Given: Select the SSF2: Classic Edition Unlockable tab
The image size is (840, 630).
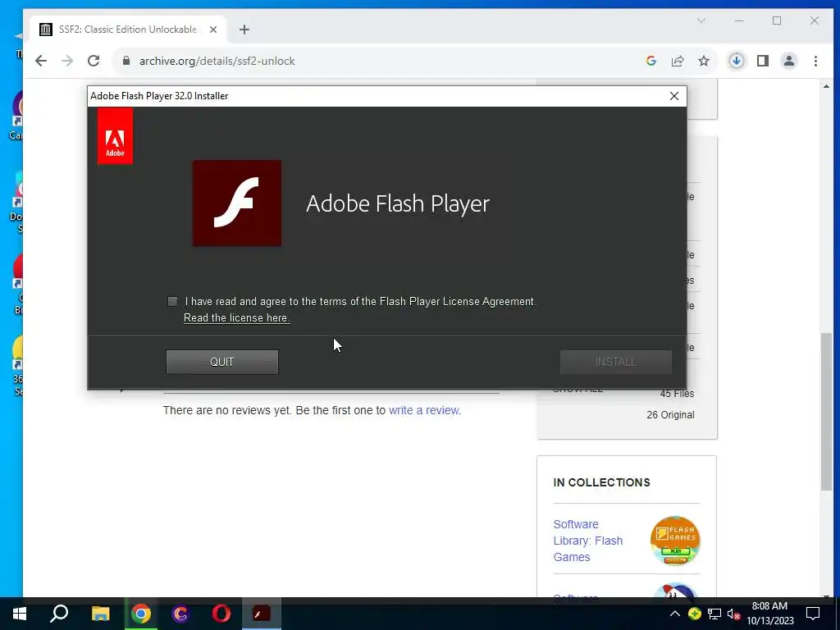Looking at the screenshot, I should (127, 30).
